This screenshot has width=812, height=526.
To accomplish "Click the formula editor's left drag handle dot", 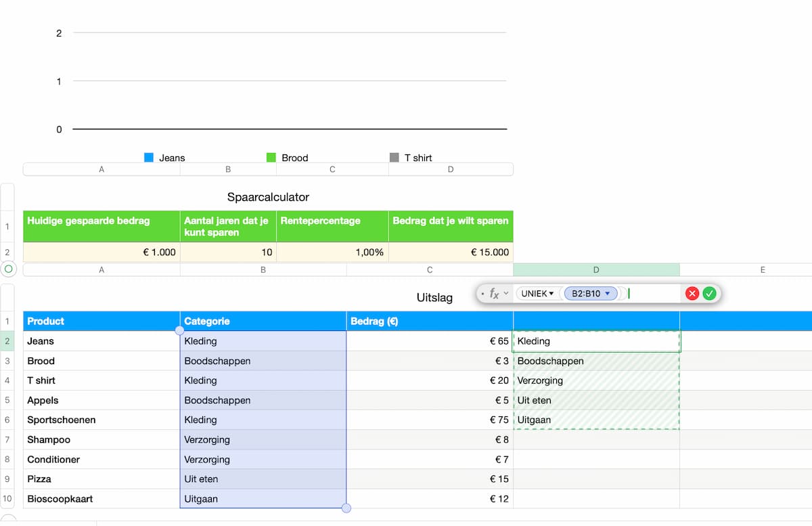I will click(x=482, y=294).
